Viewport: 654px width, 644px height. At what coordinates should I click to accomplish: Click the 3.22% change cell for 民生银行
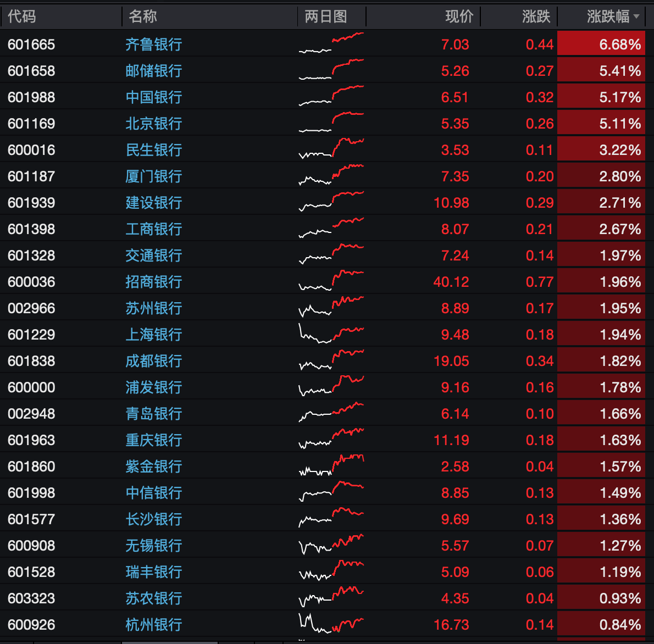click(601, 150)
